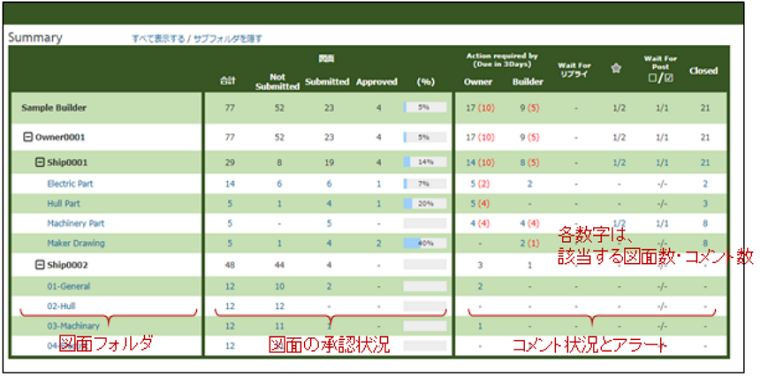760x377 pixels.
Task: Click Hull Part Closed count 3
Action: pyautogui.click(x=705, y=204)
